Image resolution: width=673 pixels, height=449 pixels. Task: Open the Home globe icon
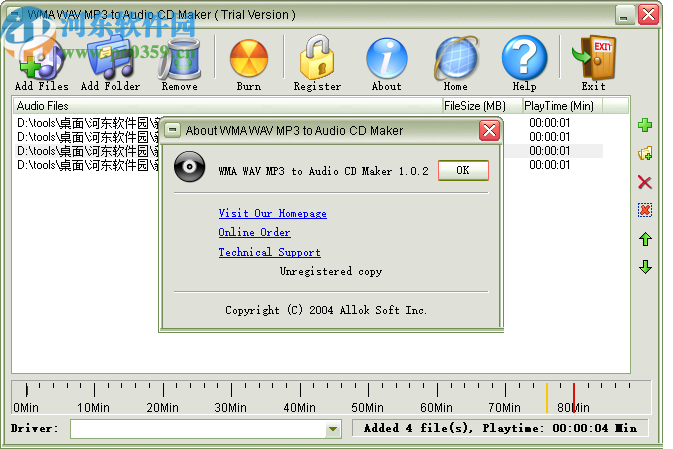(x=456, y=58)
